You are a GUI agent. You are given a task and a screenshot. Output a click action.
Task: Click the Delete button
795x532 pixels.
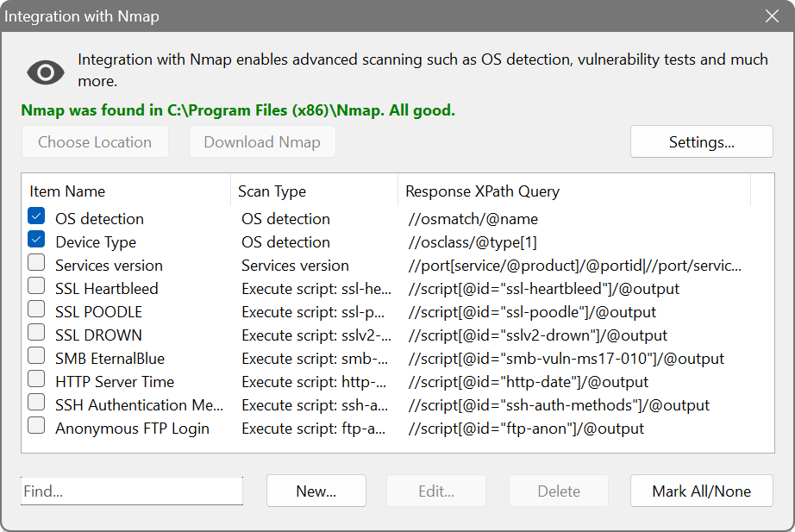(x=559, y=491)
